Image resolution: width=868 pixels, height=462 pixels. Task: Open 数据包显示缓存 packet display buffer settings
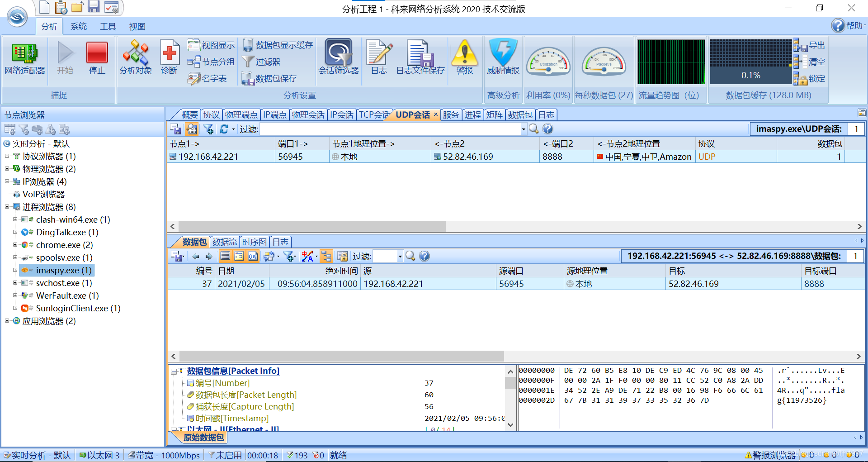pyautogui.click(x=277, y=45)
